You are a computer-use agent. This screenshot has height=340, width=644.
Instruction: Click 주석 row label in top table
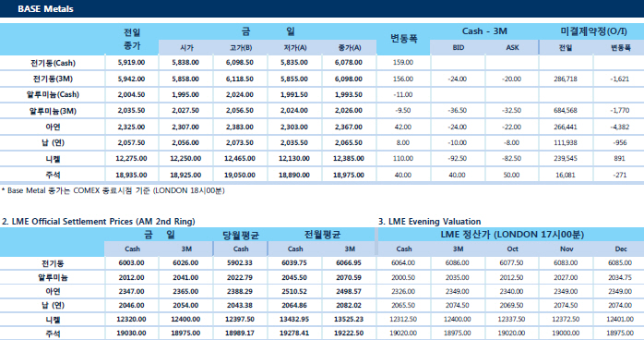pos(53,175)
